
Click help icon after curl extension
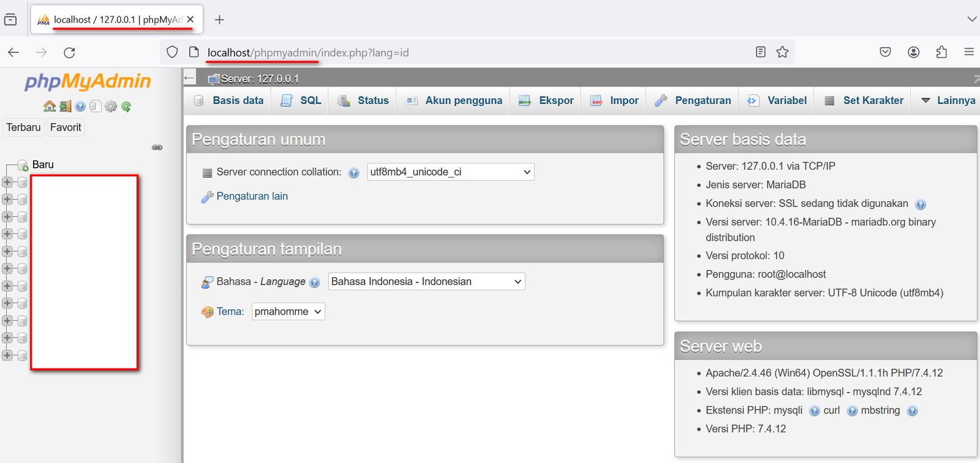pos(852,411)
